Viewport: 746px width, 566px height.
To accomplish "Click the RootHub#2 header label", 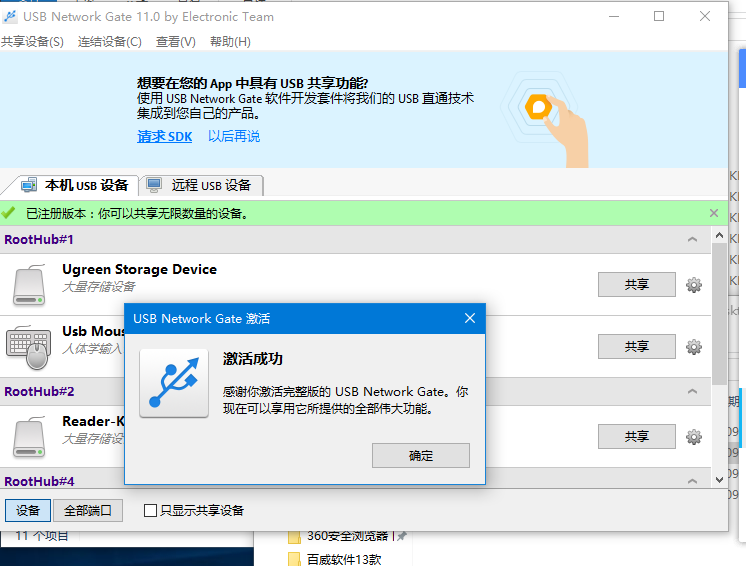I will click(39, 391).
